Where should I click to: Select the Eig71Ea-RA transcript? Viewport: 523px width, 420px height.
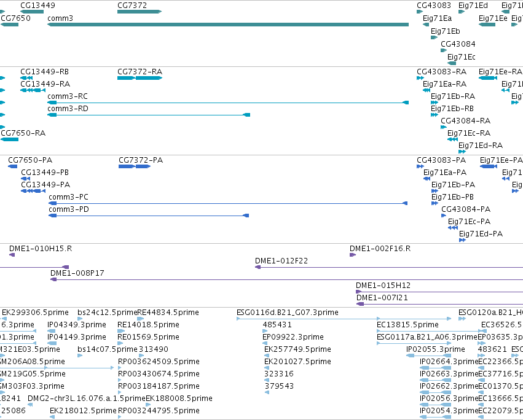pos(427,90)
